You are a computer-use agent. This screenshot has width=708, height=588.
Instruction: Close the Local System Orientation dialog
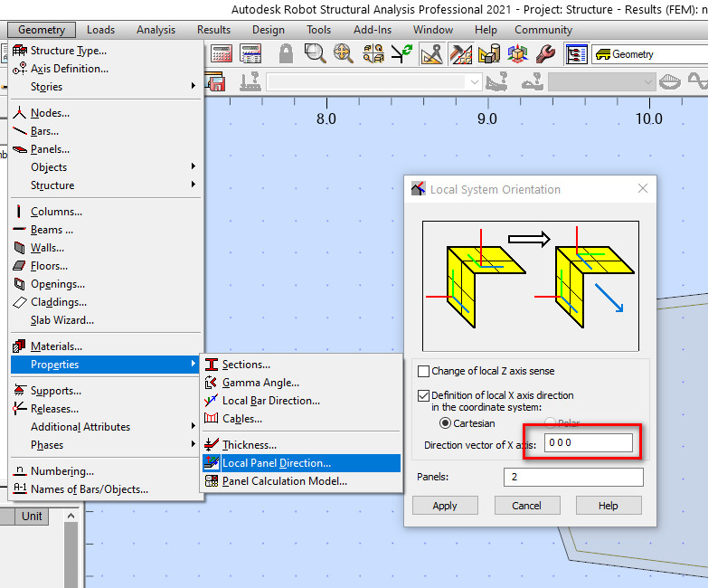pos(643,188)
